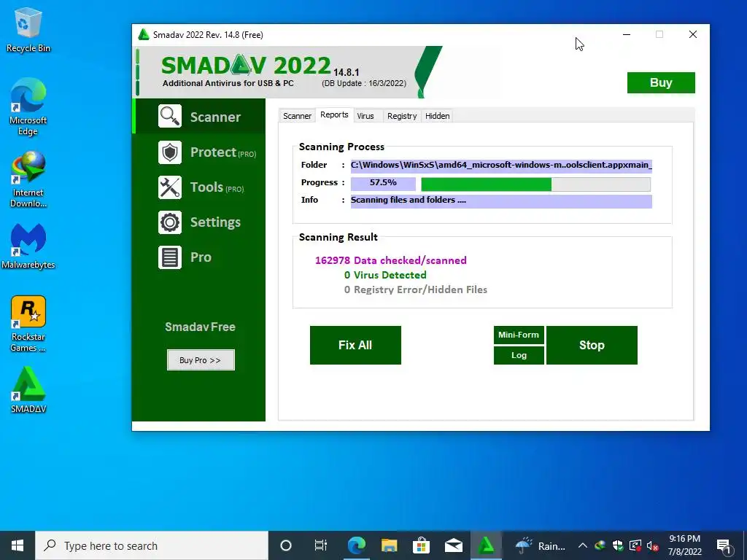Viewport: 747px width, 560px height.
Task: Open Microsoft Edge from the taskbar
Action: pyautogui.click(x=356, y=545)
